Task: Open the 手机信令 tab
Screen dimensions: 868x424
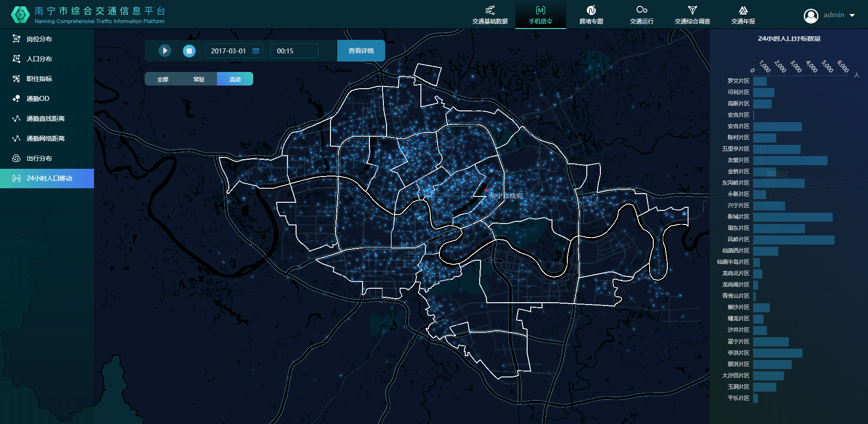Action: (x=540, y=15)
